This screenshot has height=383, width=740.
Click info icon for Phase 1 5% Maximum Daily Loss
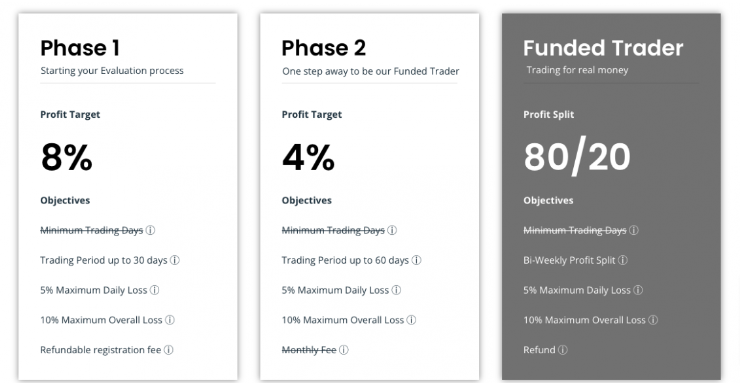pyautogui.click(x=154, y=290)
